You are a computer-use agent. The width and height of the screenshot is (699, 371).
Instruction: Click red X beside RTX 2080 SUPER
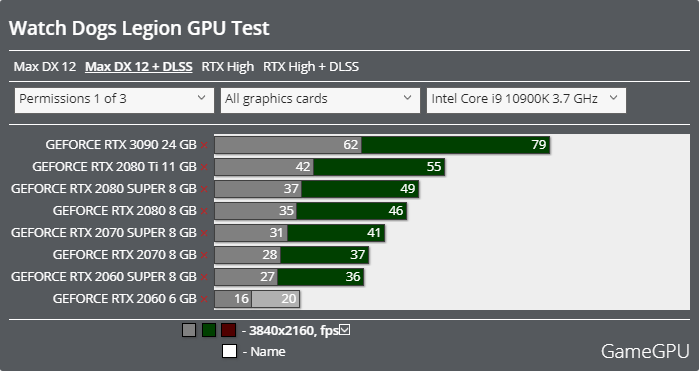pyautogui.click(x=204, y=189)
